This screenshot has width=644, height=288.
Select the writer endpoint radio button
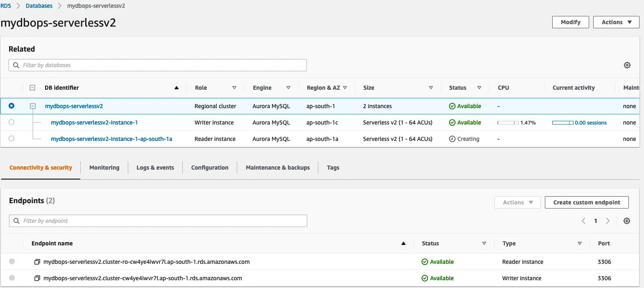coord(12,278)
